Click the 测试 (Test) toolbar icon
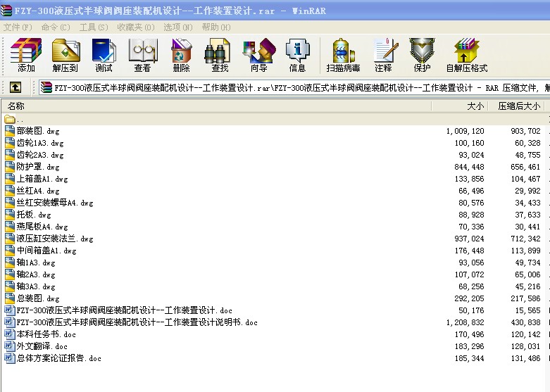Screen dimensions: 550x392 coord(104,51)
